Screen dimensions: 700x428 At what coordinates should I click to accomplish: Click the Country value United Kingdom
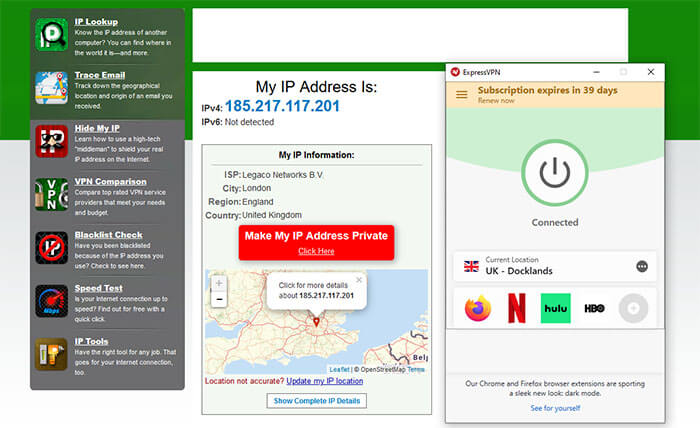(272, 215)
